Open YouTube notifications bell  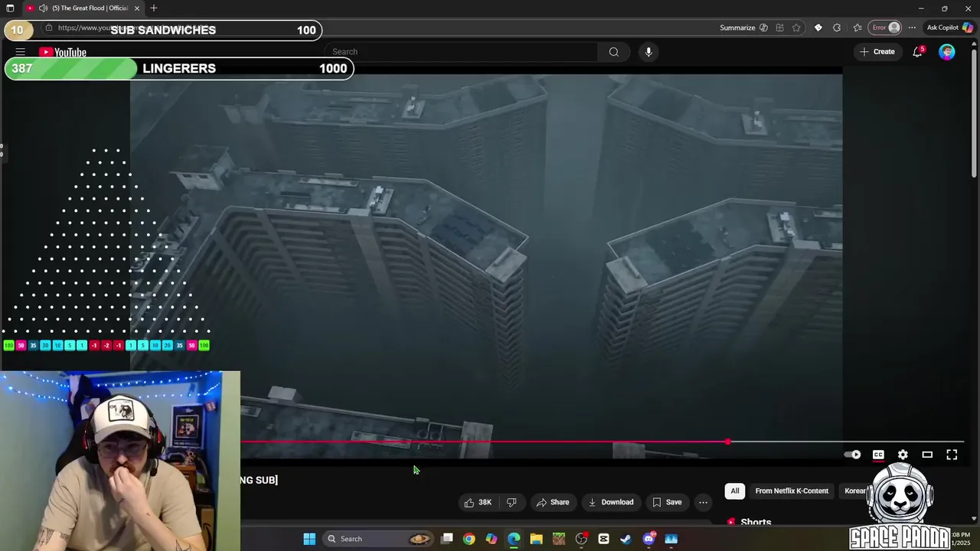click(917, 52)
